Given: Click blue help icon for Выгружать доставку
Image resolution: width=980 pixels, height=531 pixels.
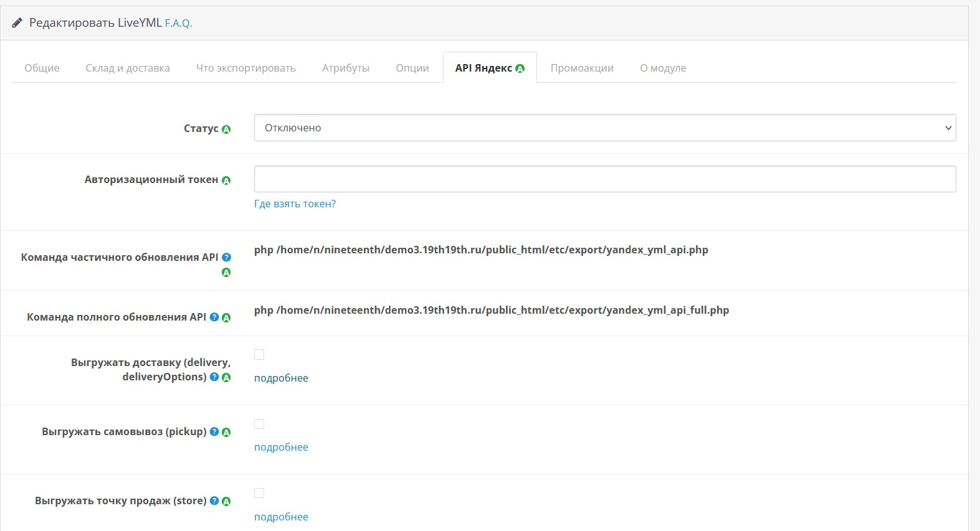Looking at the screenshot, I should tap(214, 377).
